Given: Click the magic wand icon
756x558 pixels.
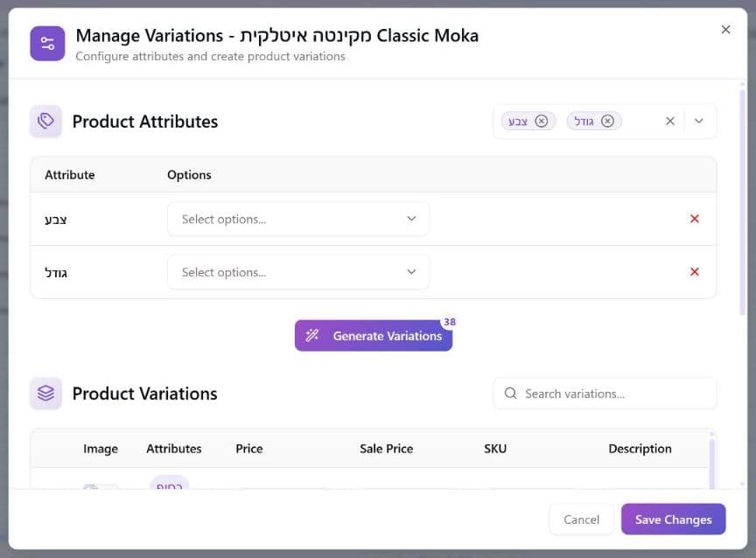Looking at the screenshot, I should [312, 335].
